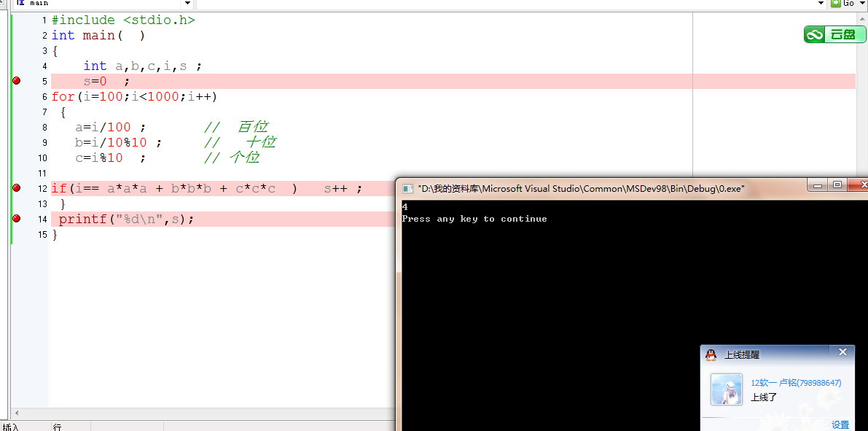The height and width of the screenshot is (431, 868).
Task: Click the '// 十位' comment
Action: point(241,142)
